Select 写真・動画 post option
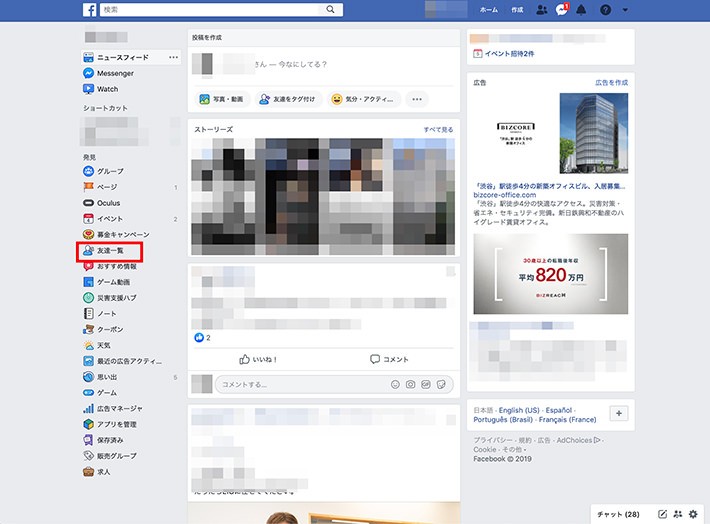The image size is (710, 524). coord(223,99)
